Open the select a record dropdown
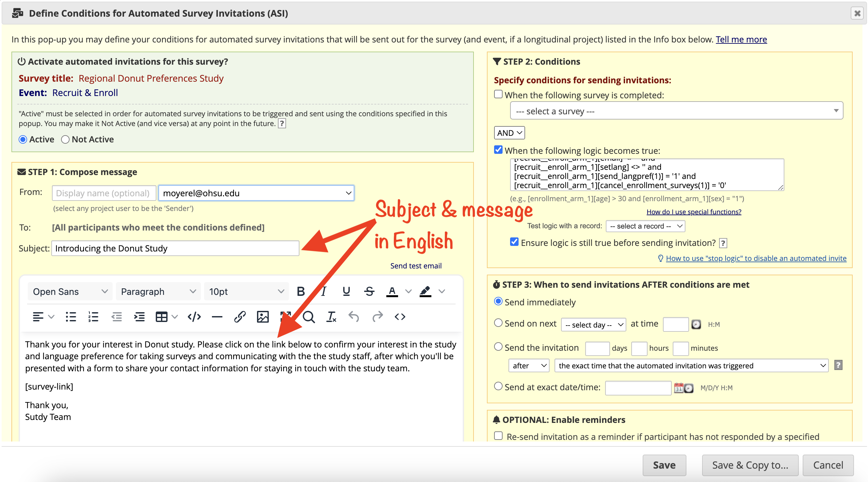 [645, 226]
